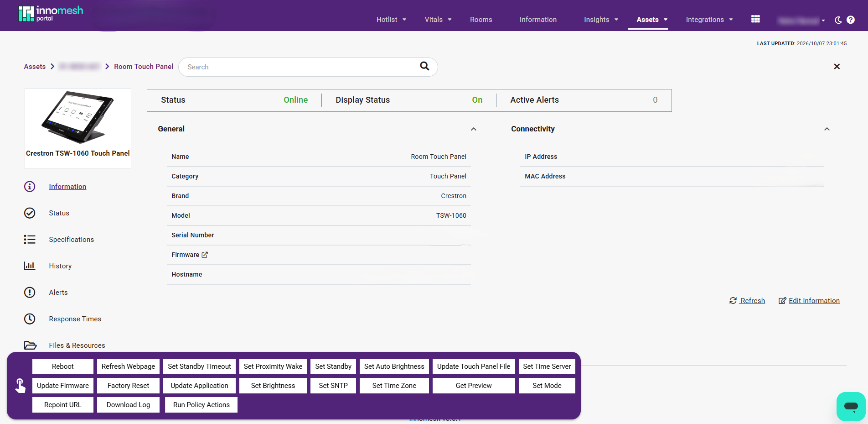
Task: Click Set Time Zone button
Action: point(394,386)
